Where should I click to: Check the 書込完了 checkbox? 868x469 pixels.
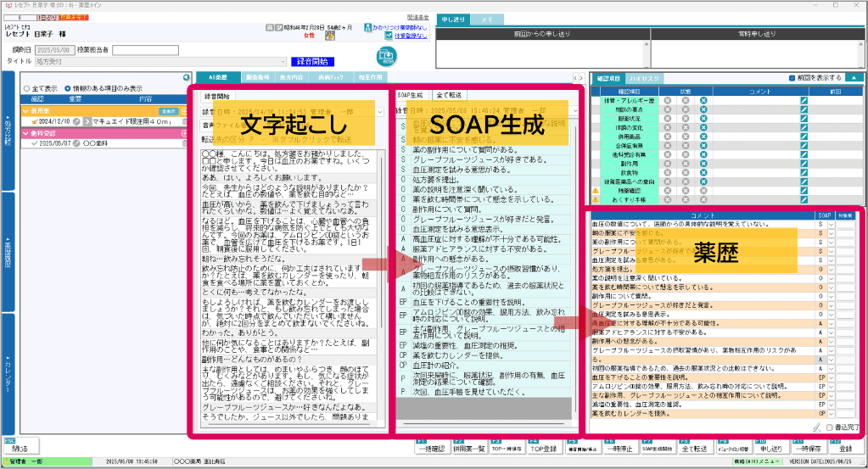tap(829, 427)
